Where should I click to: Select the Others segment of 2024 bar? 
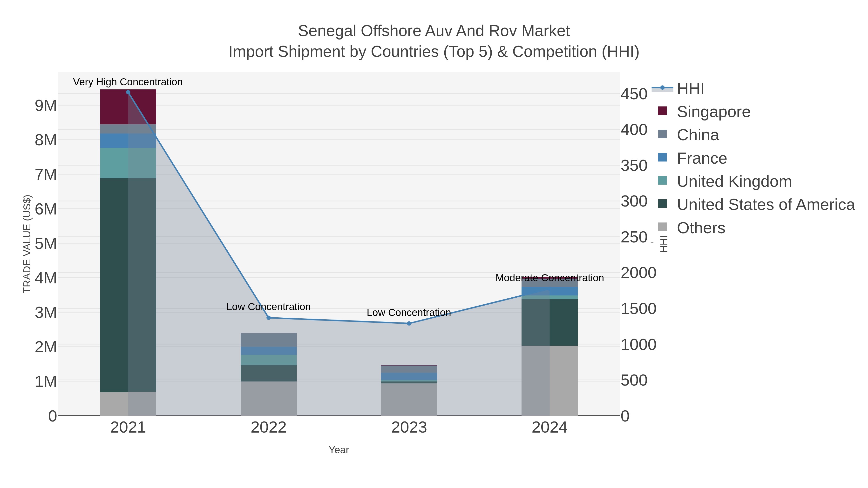(x=549, y=381)
